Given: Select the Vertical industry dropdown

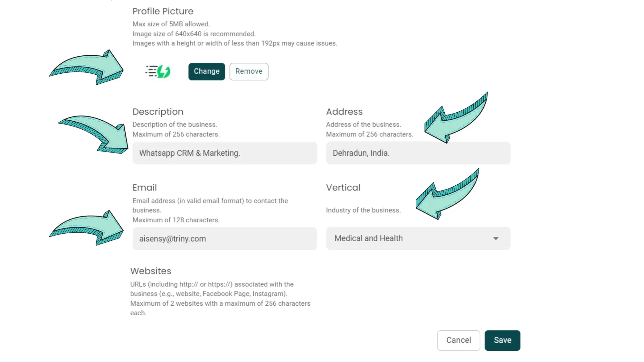Looking at the screenshot, I should tap(418, 238).
